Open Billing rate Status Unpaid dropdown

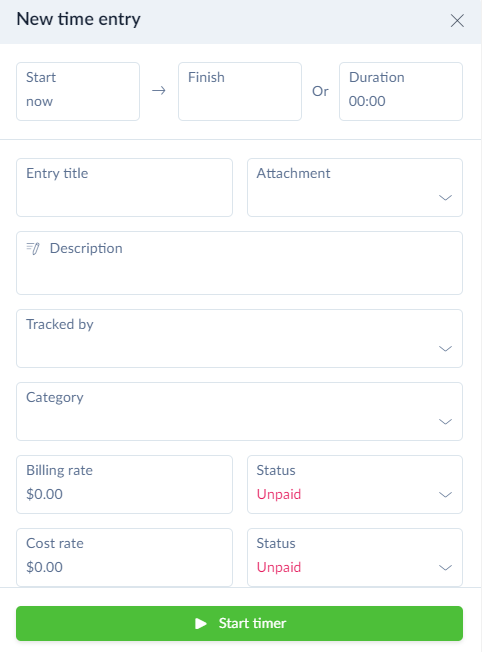[x=355, y=484]
